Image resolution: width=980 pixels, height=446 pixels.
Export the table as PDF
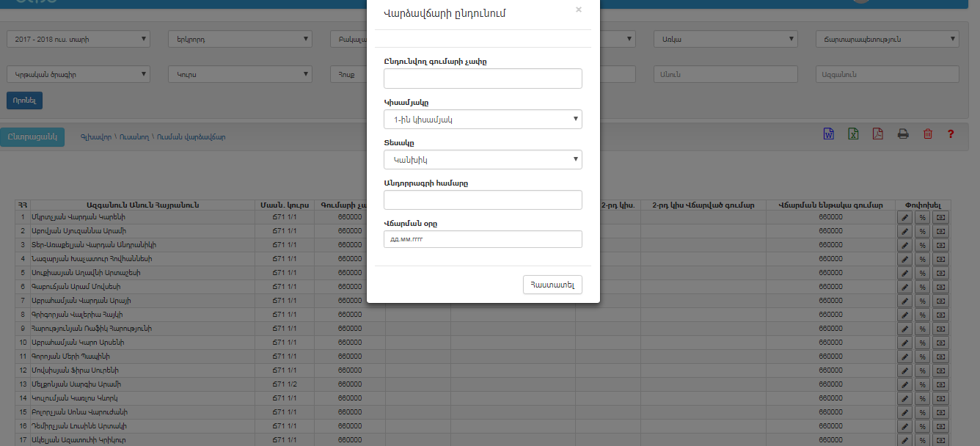pos(878,134)
